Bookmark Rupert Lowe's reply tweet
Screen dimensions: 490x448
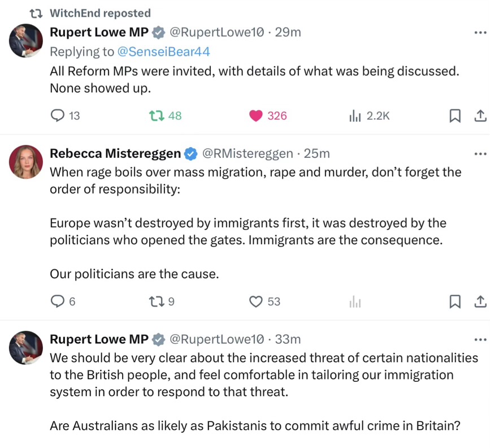[454, 115]
